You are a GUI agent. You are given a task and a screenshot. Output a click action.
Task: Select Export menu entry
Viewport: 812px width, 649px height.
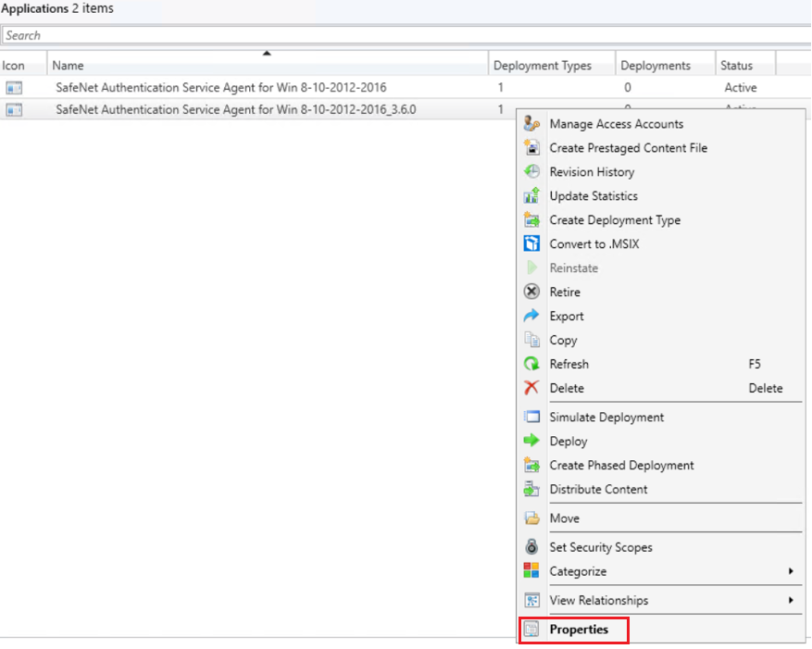(x=661, y=316)
